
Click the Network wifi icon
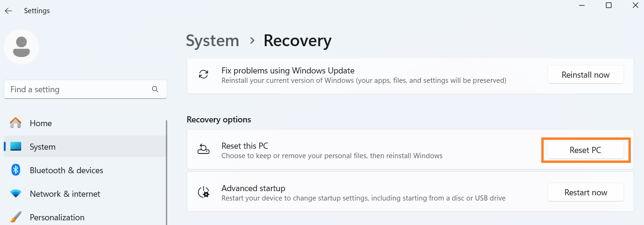click(16, 194)
